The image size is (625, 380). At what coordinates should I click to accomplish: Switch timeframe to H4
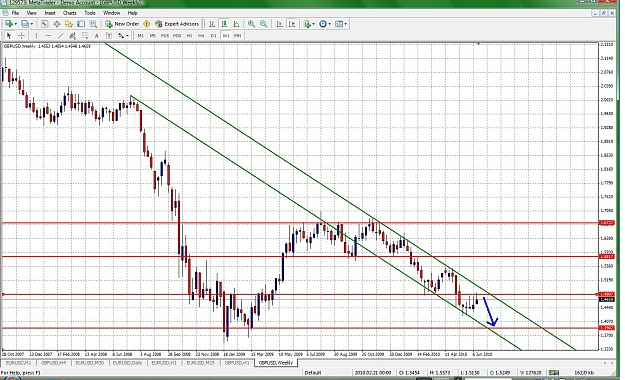tap(201, 36)
